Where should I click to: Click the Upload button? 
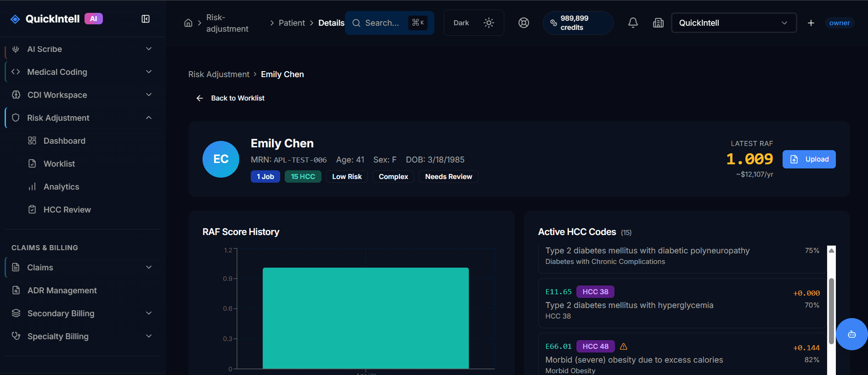pyautogui.click(x=809, y=159)
